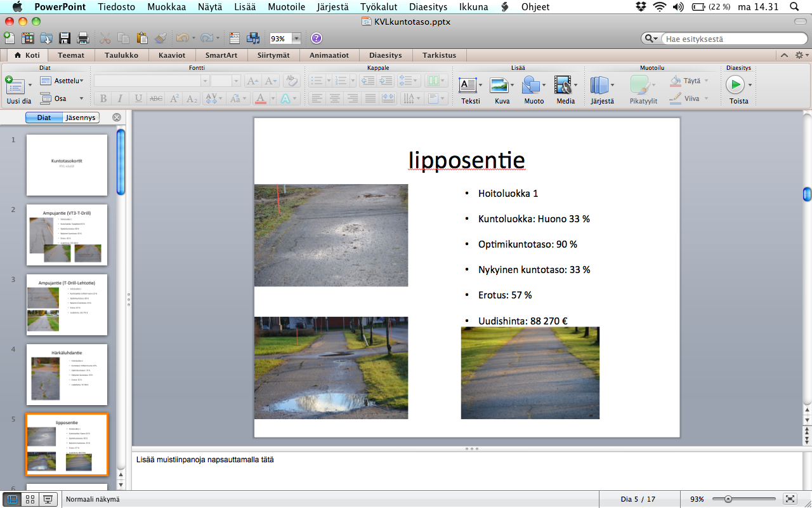Click the vertical slide scrollbar thumb
The height and width of the screenshot is (508, 812).
[807, 194]
